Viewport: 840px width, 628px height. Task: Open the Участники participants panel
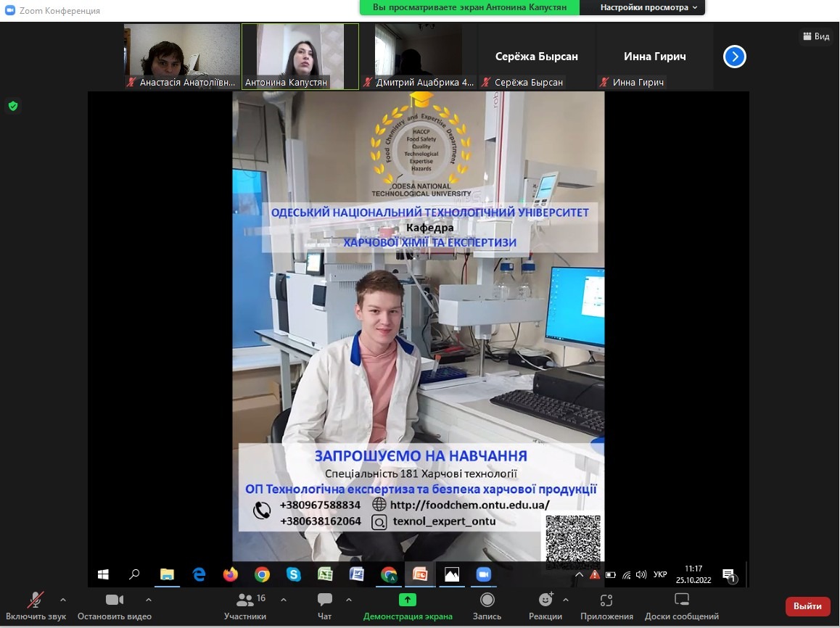pos(245,606)
